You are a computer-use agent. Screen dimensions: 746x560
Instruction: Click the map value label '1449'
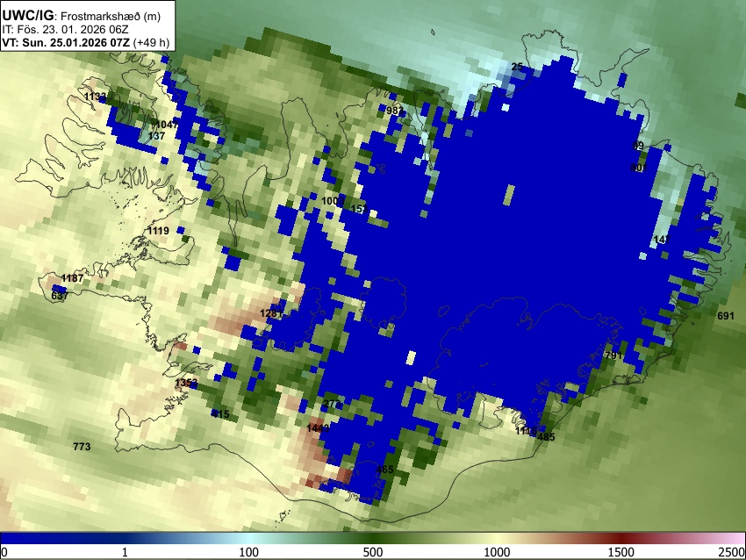pos(318,428)
